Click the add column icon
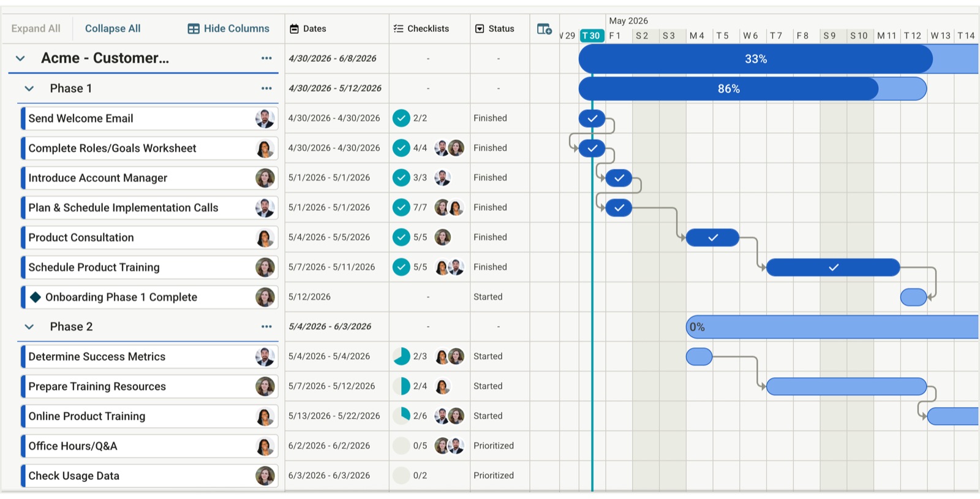Screen dimensions: 980x499 [544, 29]
